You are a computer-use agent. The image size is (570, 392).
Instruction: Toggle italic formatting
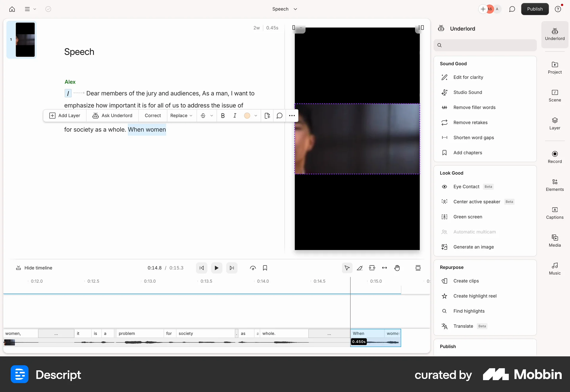pos(235,116)
